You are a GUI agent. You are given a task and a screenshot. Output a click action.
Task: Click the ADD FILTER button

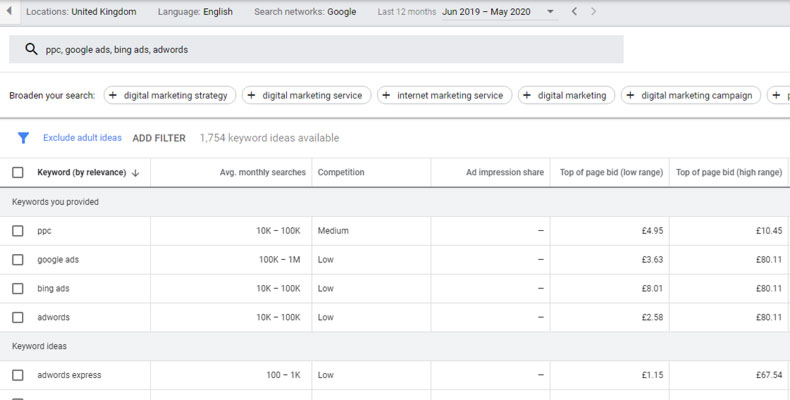(x=159, y=138)
